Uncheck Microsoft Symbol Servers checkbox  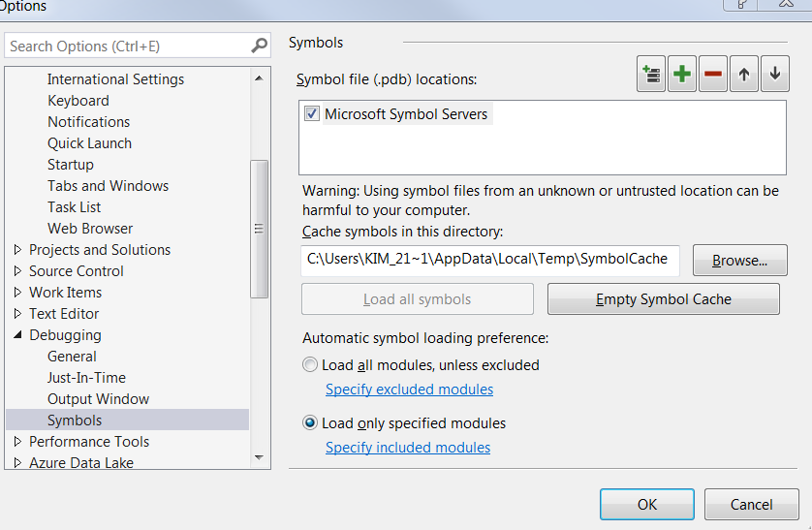(311, 113)
